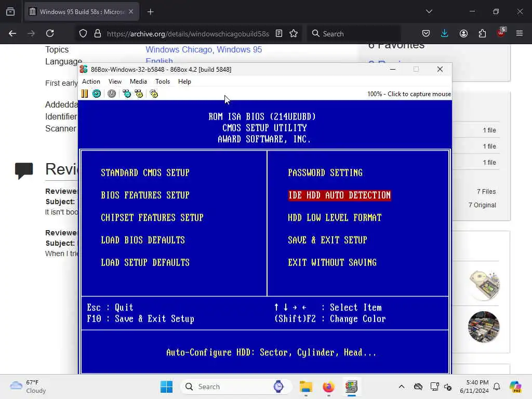Click the Firefox forward arrow
This screenshot has width=532, height=399.
[31, 33]
